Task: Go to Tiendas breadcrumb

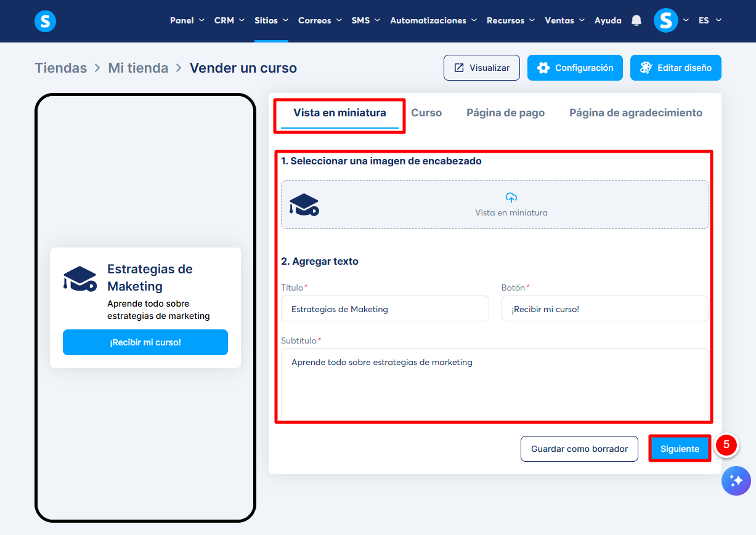Action: (61, 68)
